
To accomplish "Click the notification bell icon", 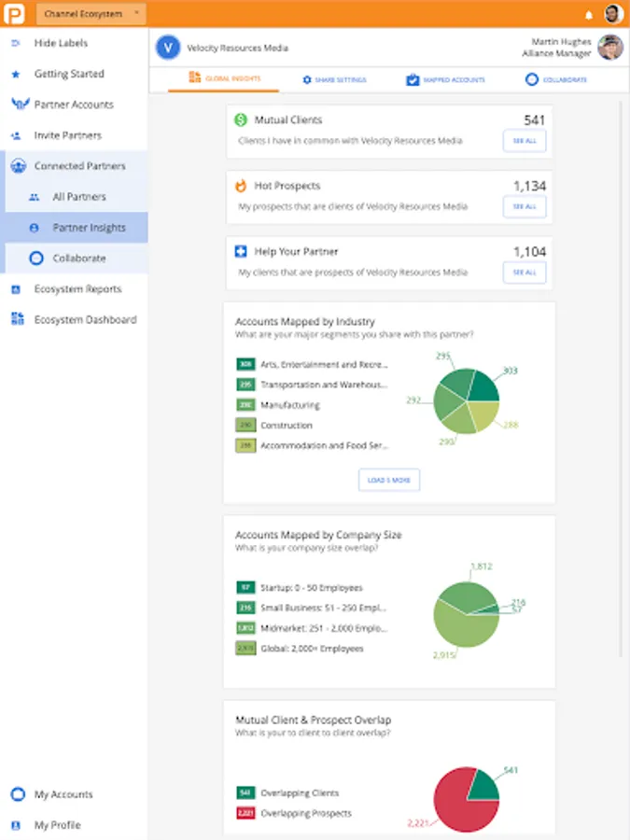I will [x=588, y=14].
